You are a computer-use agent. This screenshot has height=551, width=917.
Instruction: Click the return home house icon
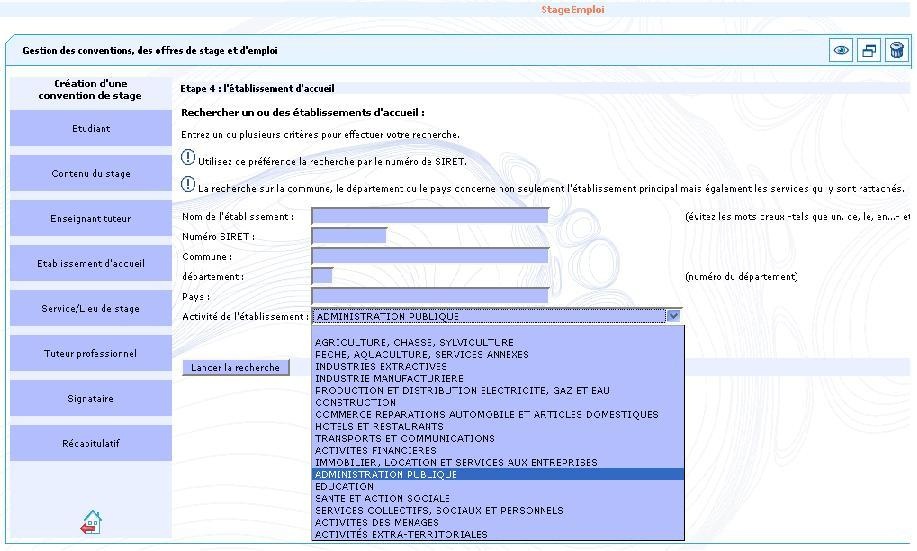click(x=91, y=522)
